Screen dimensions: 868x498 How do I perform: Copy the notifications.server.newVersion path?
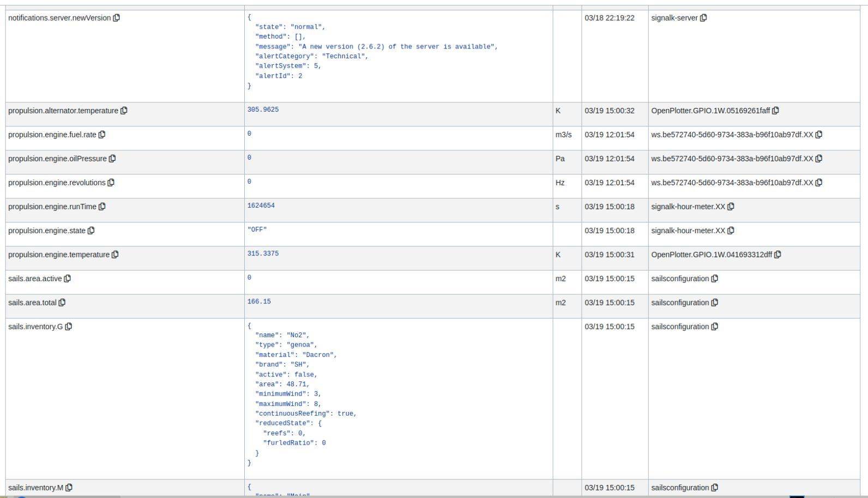pyautogui.click(x=116, y=18)
